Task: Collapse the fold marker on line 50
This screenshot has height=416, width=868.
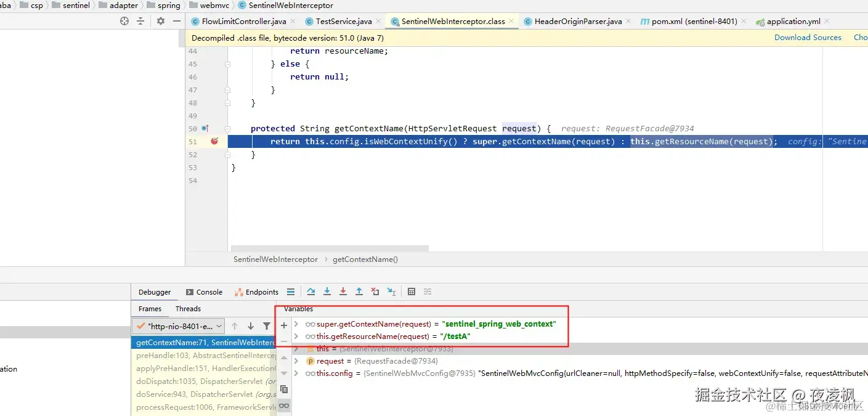Action: (x=228, y=129)
